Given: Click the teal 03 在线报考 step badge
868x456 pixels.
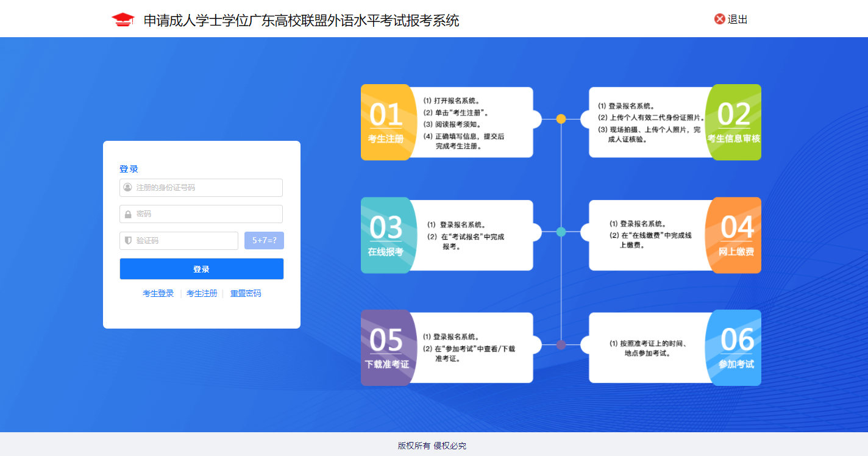Looking at the screenshot, I should point(386,235).
